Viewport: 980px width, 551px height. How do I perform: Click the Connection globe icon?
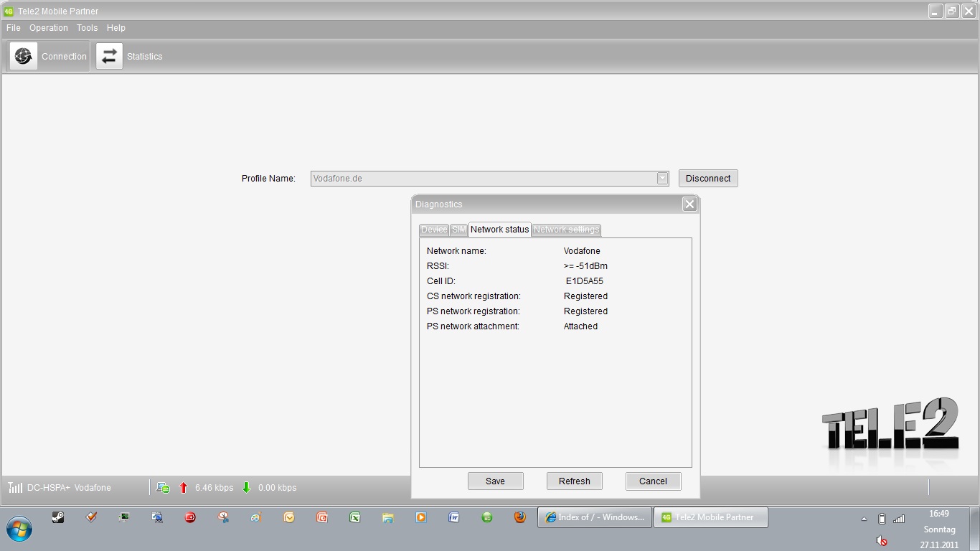click(x=24, y=56)
